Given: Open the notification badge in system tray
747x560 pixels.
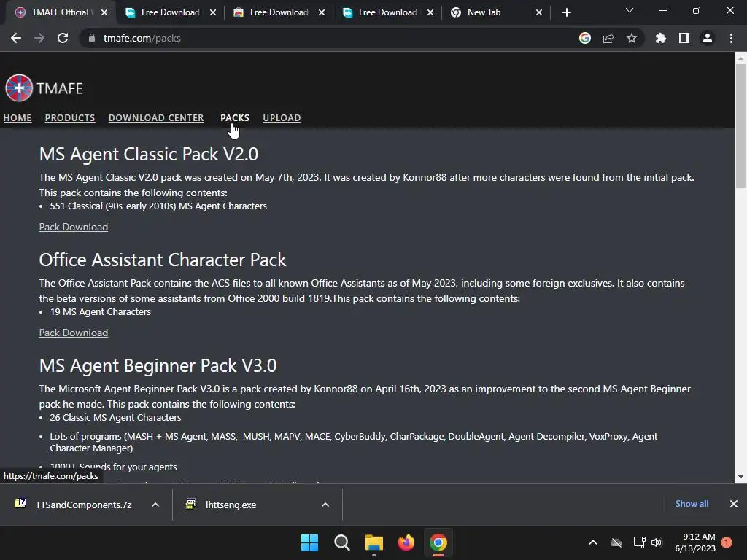Looking at the screenshot, I should pyautogui.click(x=727, y=542).
